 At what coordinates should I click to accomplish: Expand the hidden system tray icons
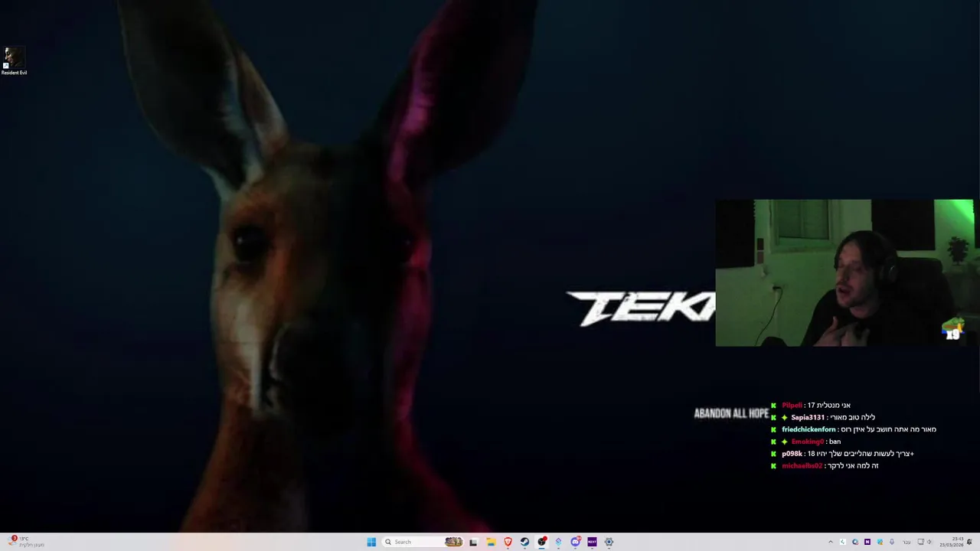(831, 542)
